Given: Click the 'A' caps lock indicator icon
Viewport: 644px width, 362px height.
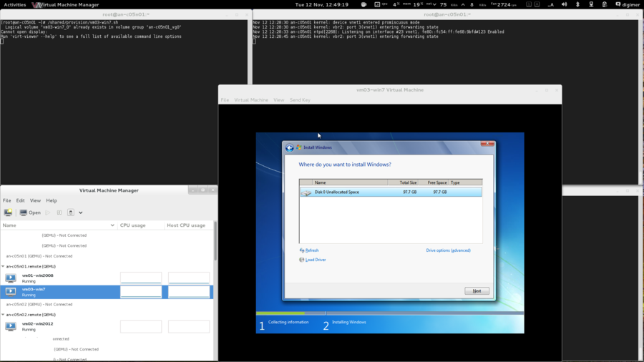Looking at the screenshot, I should pos(537,4).
